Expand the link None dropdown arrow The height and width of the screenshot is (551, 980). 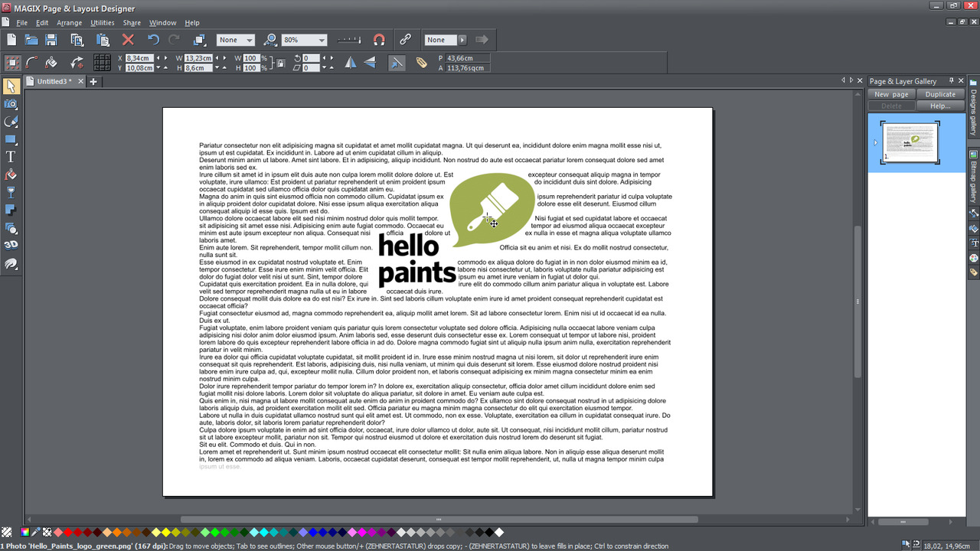pos(462,40)
